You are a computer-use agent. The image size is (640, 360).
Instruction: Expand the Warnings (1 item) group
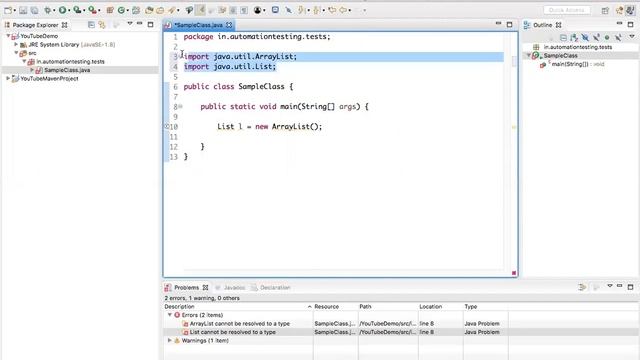click(170, 340)
